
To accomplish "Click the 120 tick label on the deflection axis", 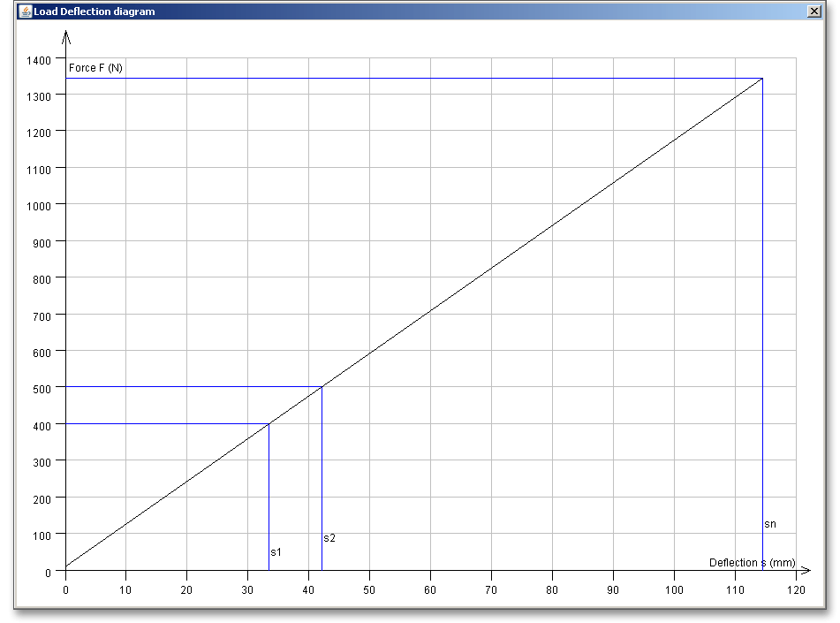I will (x=796, y=589).
